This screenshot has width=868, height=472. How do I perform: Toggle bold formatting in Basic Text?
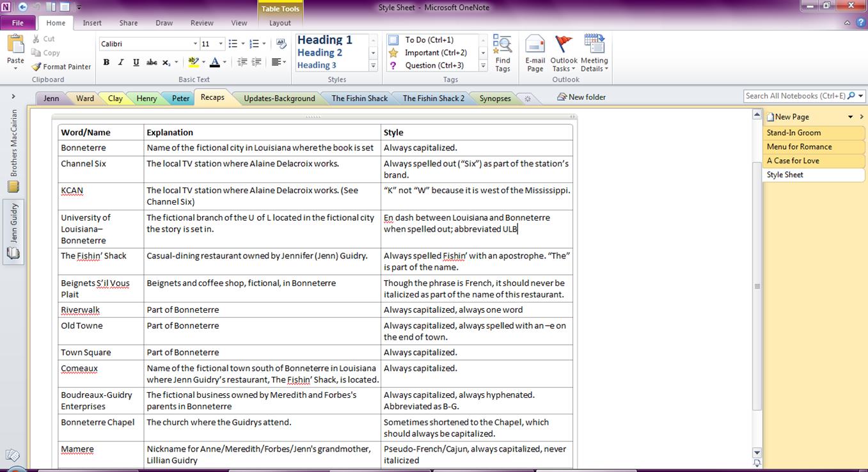106,62
